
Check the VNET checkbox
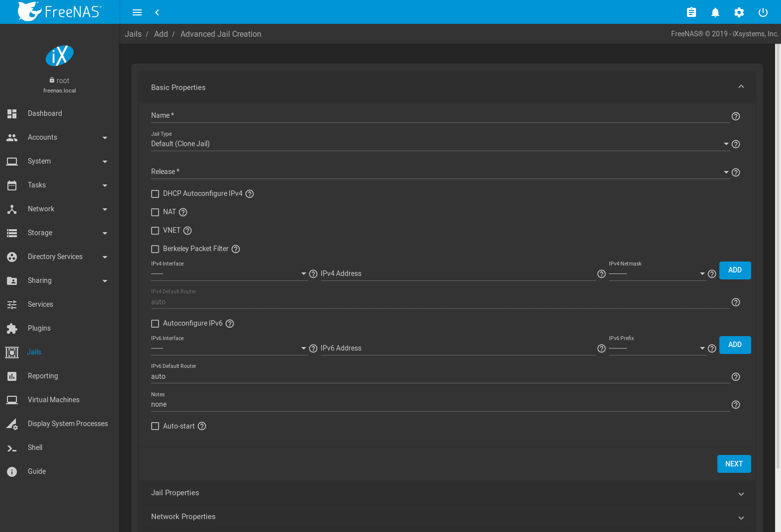click(x=155, y=231)
